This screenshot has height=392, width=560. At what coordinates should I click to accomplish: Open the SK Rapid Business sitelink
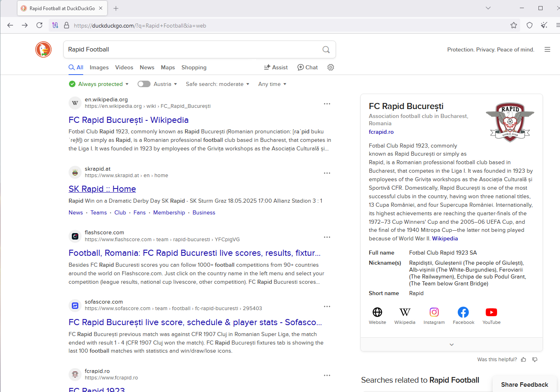coord(204,212)
